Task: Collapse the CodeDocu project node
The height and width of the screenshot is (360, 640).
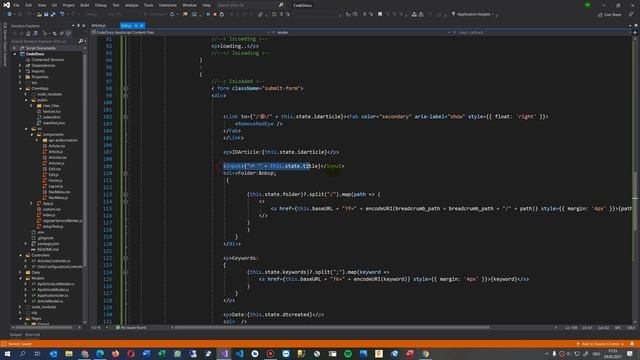Action: pos(15,54)
